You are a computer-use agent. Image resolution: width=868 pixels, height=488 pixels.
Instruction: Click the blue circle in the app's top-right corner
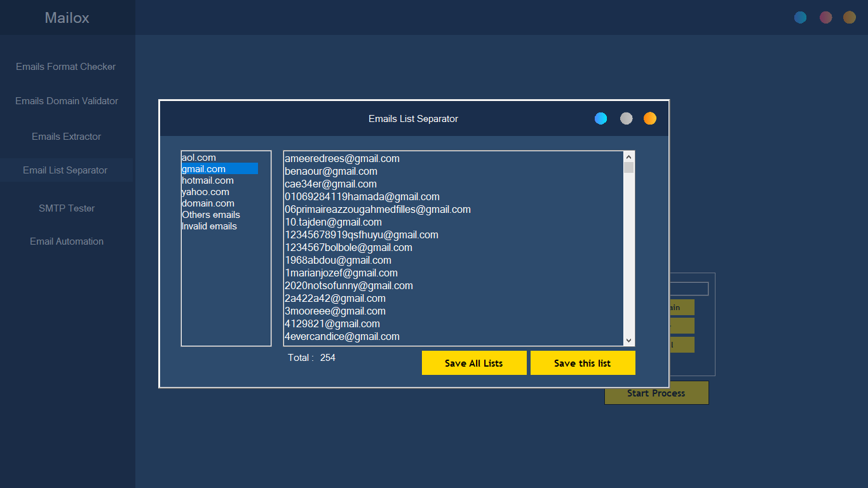tap(800, 17)
